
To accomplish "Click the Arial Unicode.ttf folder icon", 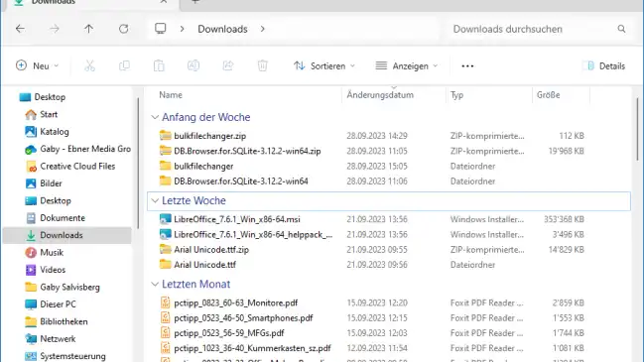I will click(x=165, y=265).
